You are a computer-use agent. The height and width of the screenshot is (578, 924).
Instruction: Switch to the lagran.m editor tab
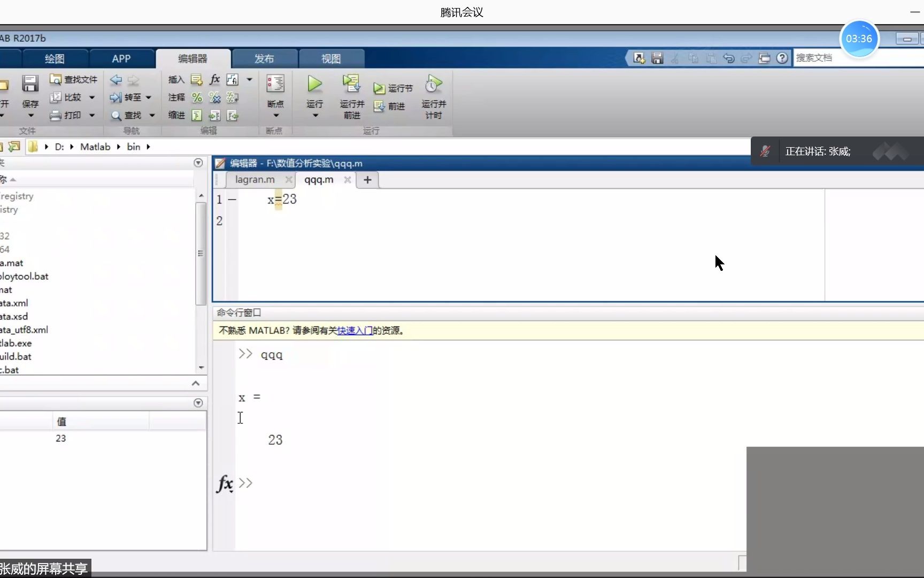255,180
